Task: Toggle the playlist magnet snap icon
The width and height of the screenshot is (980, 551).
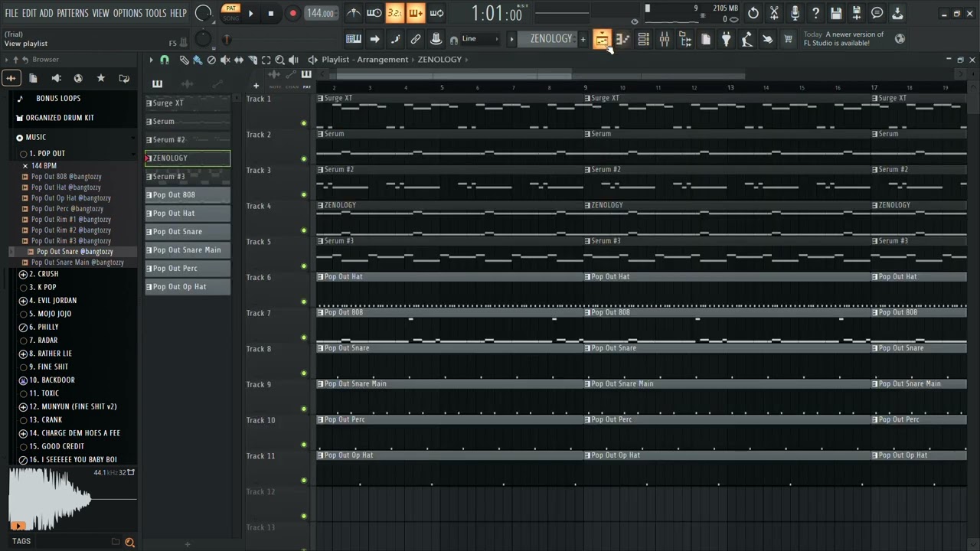Action: (164, 60)
